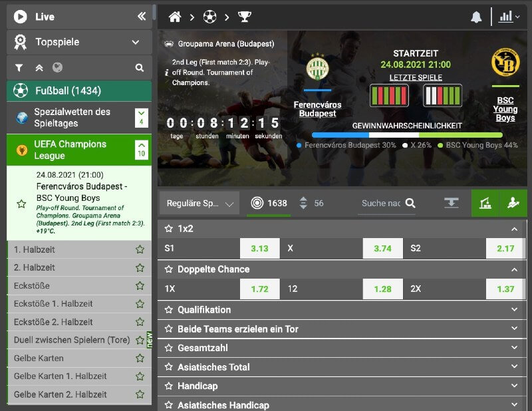Screen dimensions: 532x411
Task: Star the 1x2 market
Action: (x=169, y=229)
